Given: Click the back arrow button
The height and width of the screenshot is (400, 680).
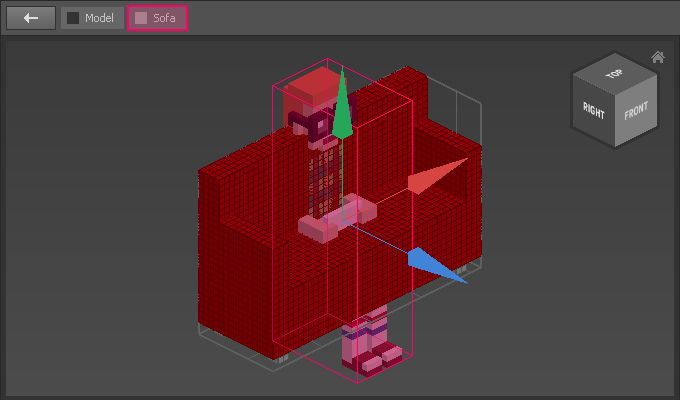Looking at the screenshot, I should point(31,18).
